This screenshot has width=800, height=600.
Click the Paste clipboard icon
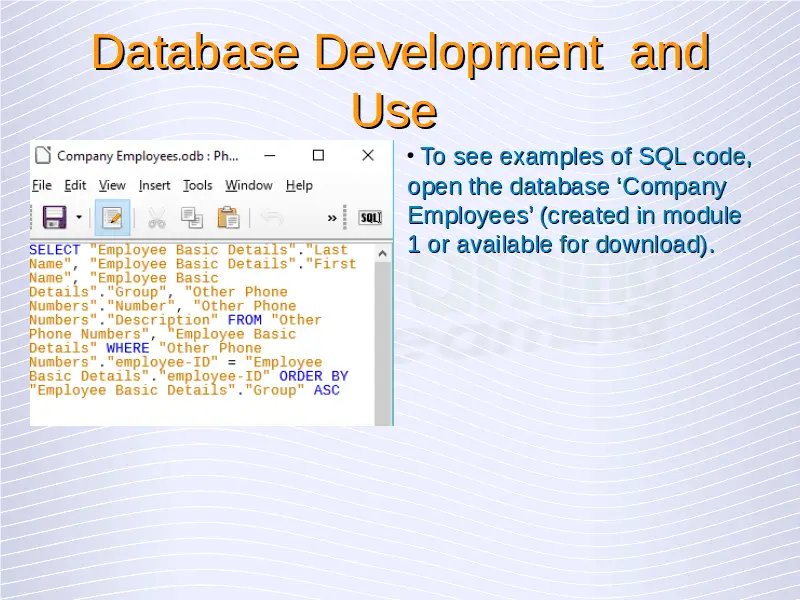(x=228, y=218)
